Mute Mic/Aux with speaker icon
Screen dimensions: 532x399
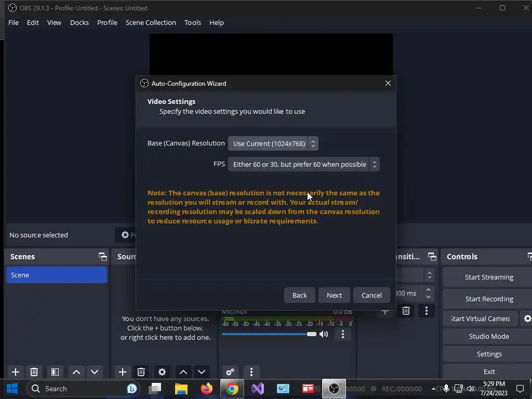(x=324, y=334)
